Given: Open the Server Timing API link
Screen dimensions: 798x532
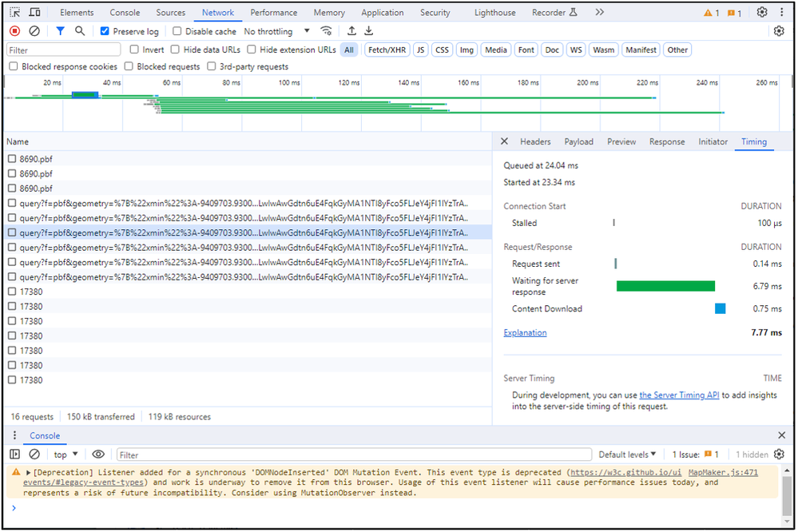Looking at the screenshot, I should (679, 395).
